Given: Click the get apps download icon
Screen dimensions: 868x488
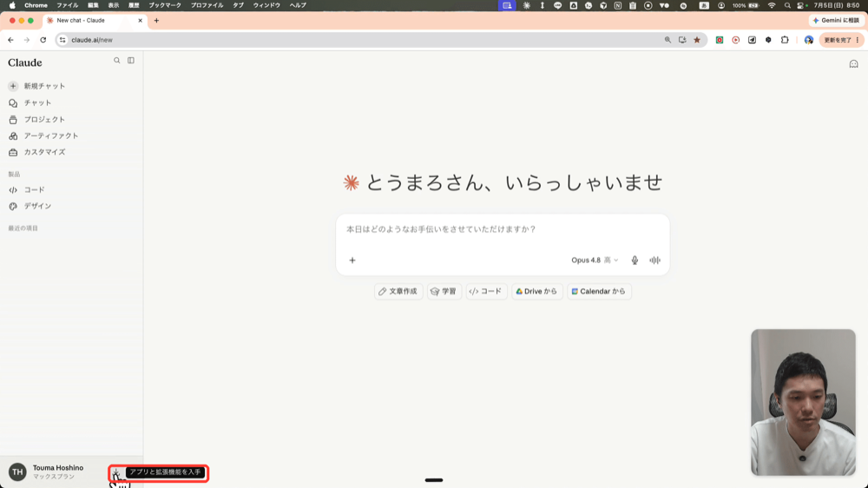Looking at the screenshot, I should 115,473.
